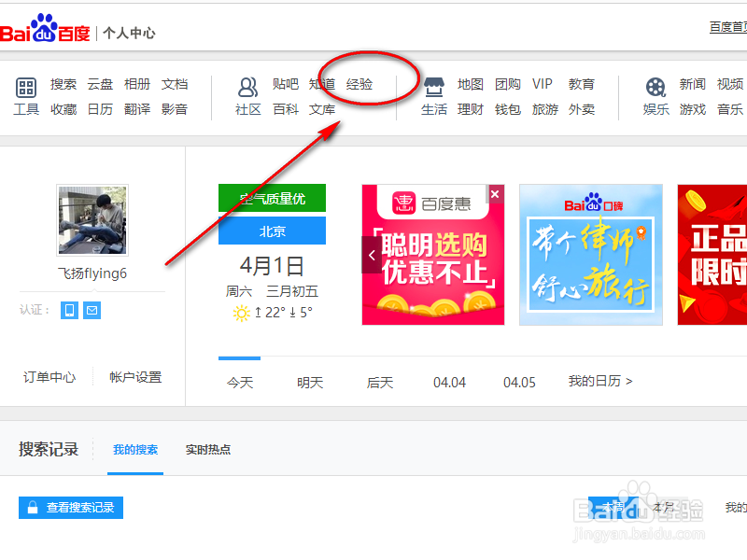Open 外卖 food delivery link
The height and width of the screenshot is (560, 747).
[582, 109]
